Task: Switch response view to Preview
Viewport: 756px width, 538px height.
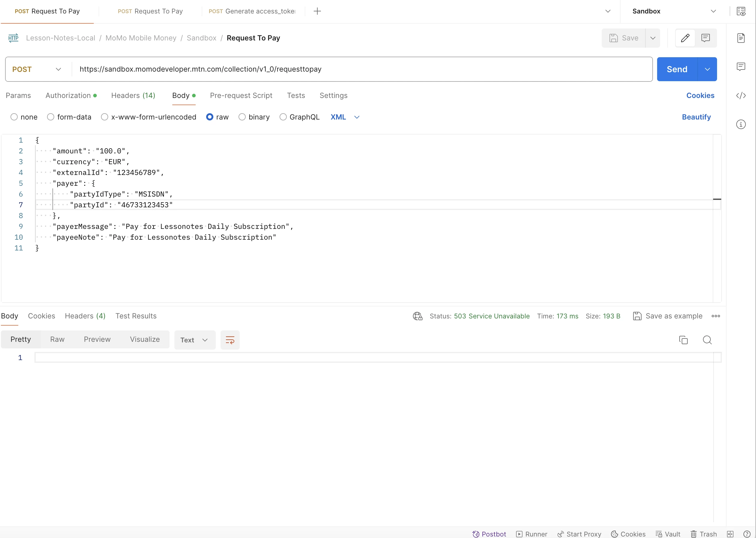Action: coord(97,340)
